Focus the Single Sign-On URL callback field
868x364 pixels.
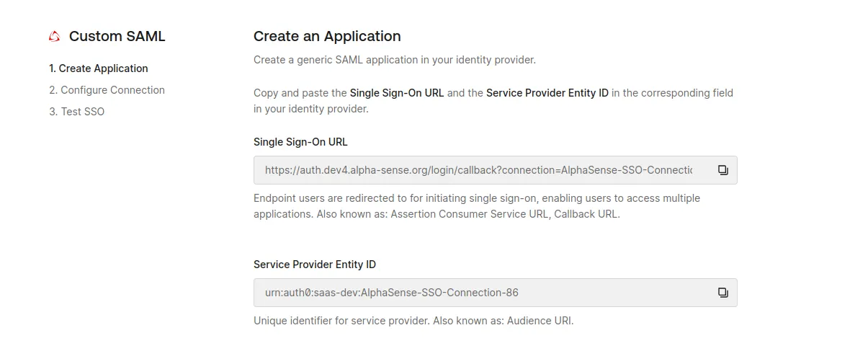478,170
